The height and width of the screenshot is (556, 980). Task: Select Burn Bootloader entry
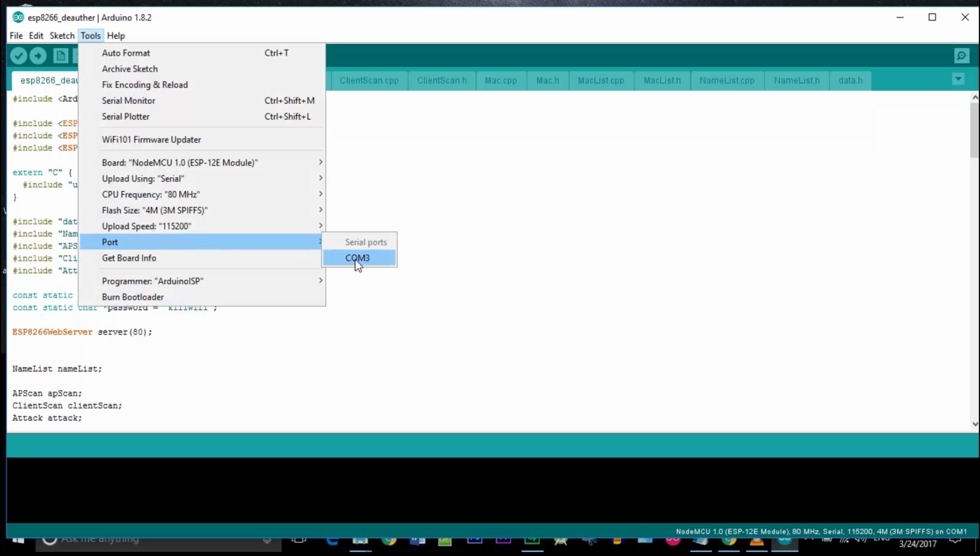click(x=203, y=297)
